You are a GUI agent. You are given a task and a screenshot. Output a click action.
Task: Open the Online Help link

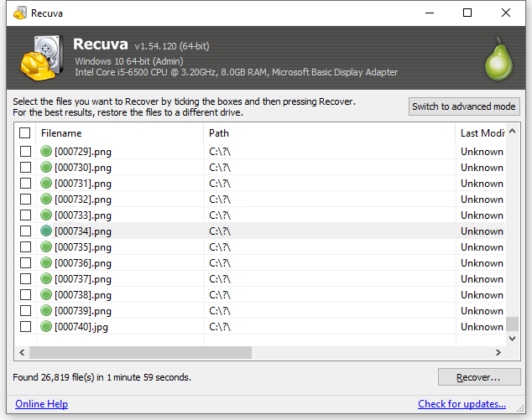41,404
